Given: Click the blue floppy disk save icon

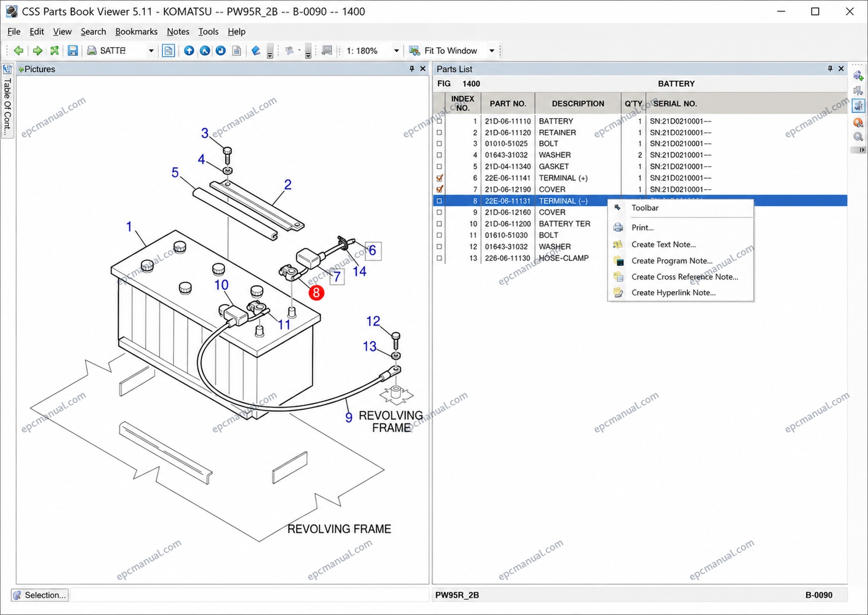Looking at the screenshot, I should click(73, 50).
